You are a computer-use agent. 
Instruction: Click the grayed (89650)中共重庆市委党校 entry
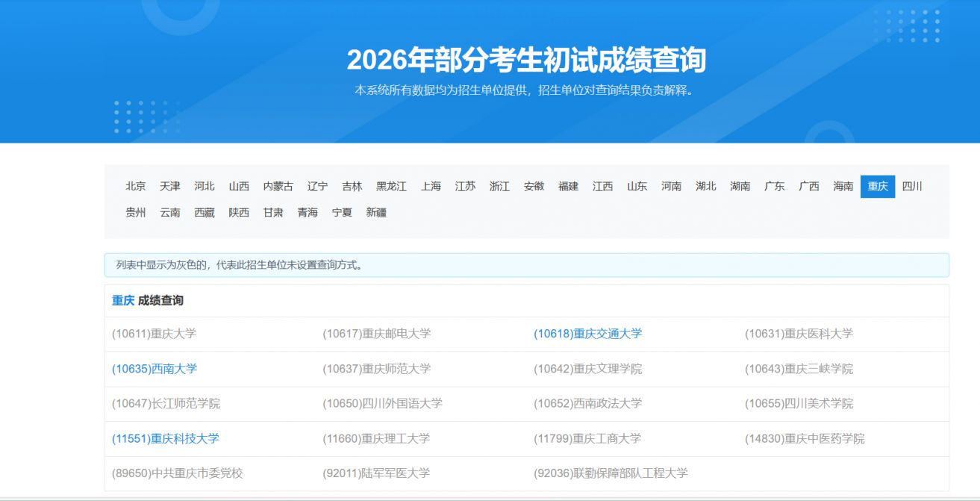[178, 473]
